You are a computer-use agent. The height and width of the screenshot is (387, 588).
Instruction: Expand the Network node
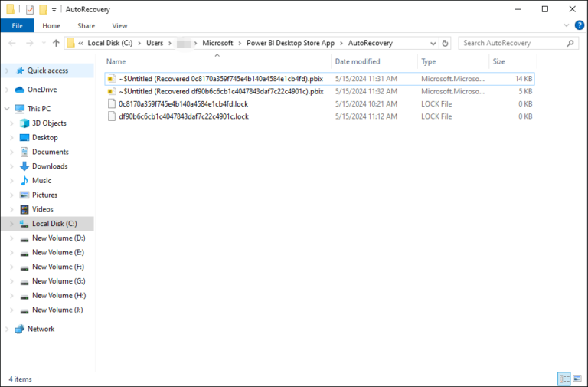pos(7,329)
